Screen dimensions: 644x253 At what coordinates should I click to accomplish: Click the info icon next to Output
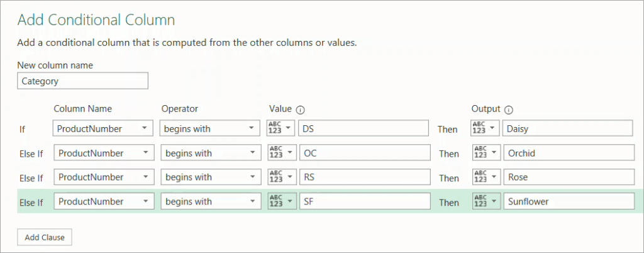pyautogui.click(x=509, y=110)
